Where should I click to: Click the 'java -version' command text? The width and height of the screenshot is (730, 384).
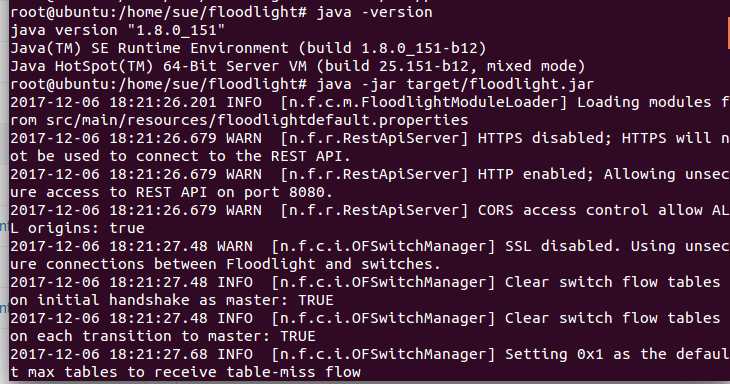(374, 12)
